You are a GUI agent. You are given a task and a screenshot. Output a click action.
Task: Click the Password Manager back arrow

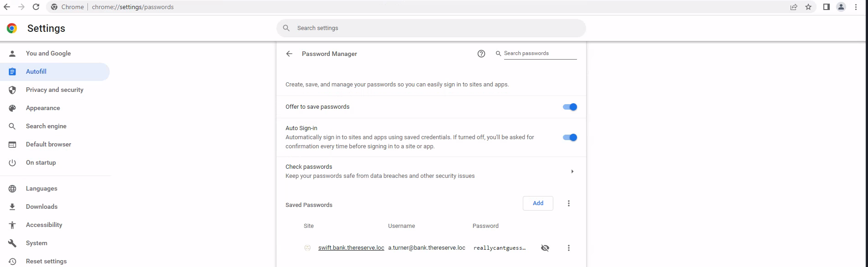(289, 54)
